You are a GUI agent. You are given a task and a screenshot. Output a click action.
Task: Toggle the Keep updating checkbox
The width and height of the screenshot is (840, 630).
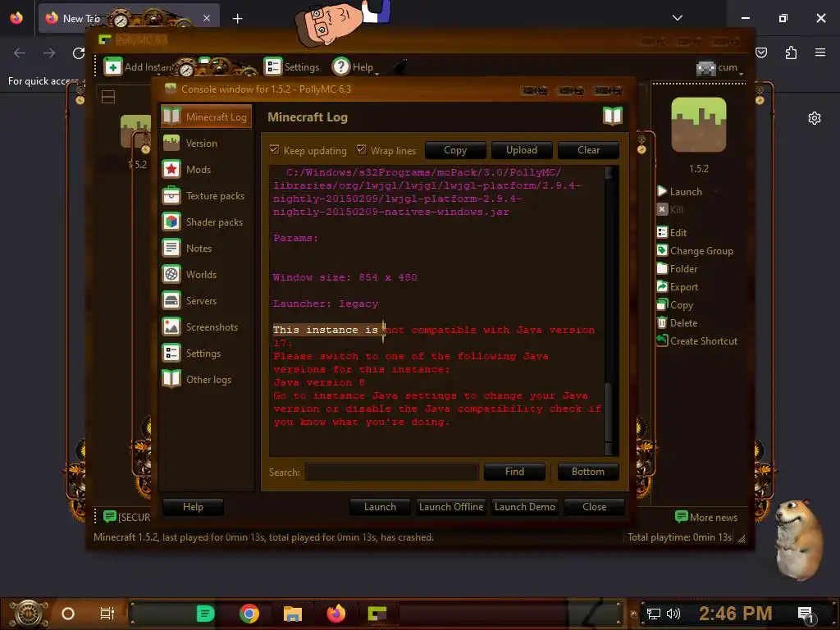coord(274,149)
